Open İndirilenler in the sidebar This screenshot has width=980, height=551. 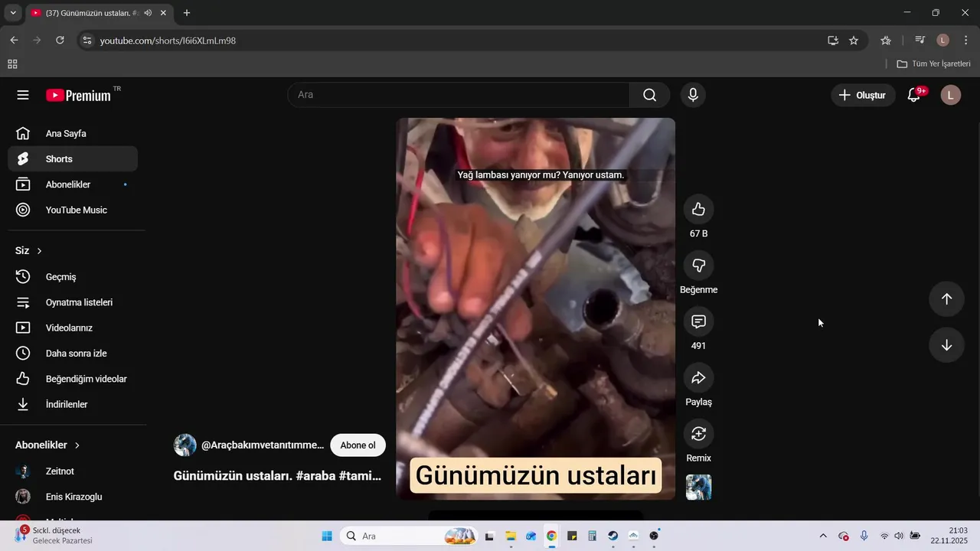[x=73, y=404]
